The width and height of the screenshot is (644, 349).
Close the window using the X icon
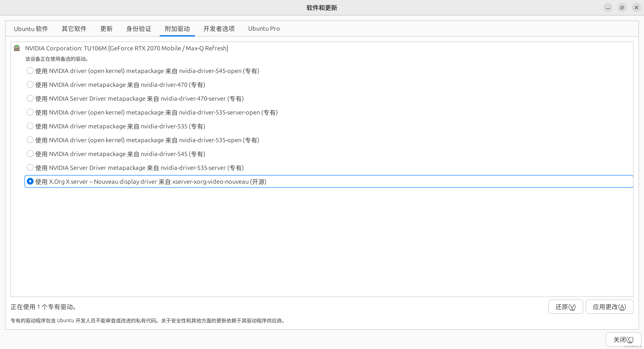636,8
